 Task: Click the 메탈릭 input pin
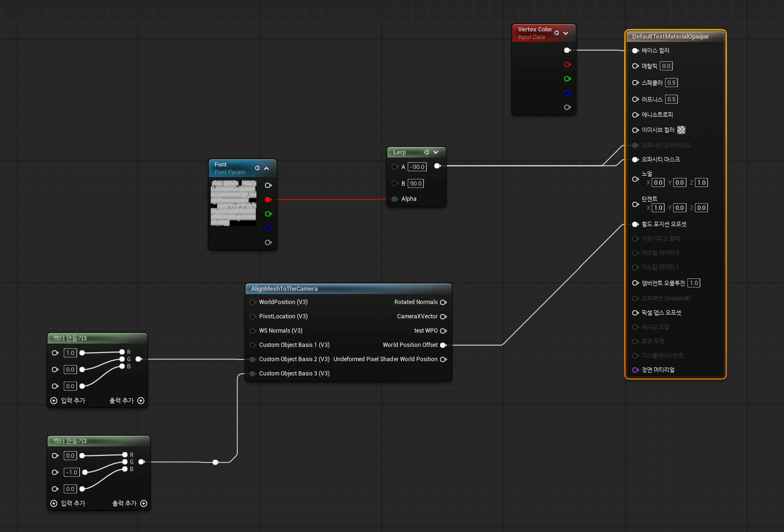636,66
